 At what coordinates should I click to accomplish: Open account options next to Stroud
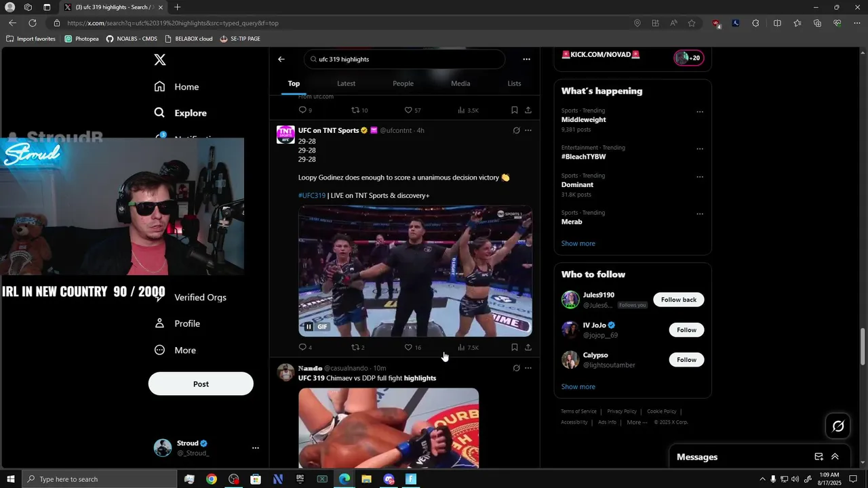[x=255, y=448]
